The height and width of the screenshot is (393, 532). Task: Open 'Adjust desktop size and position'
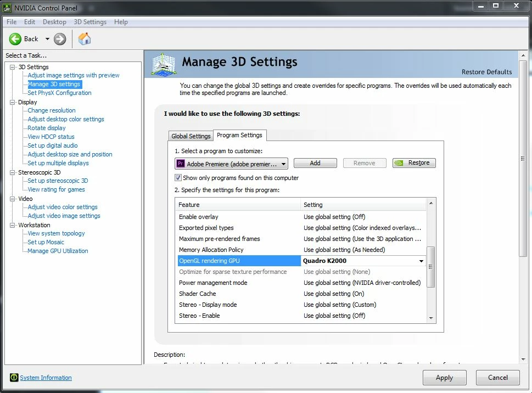tap(70, 154)
